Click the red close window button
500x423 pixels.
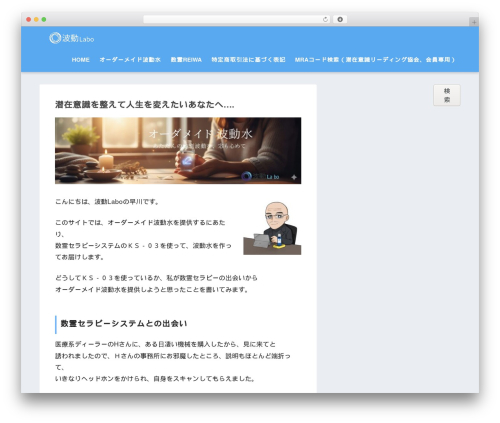[29, 20]
